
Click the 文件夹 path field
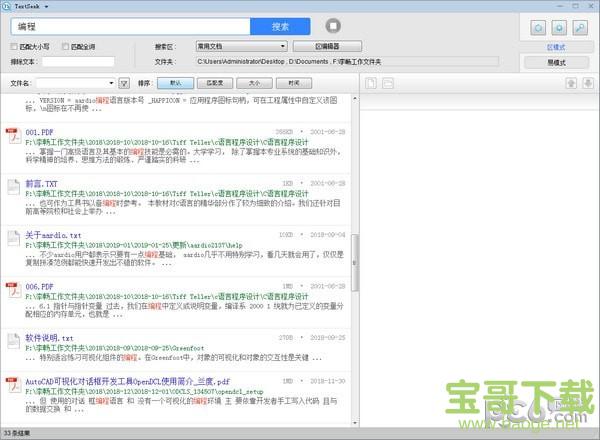click(x=347, y=62)
